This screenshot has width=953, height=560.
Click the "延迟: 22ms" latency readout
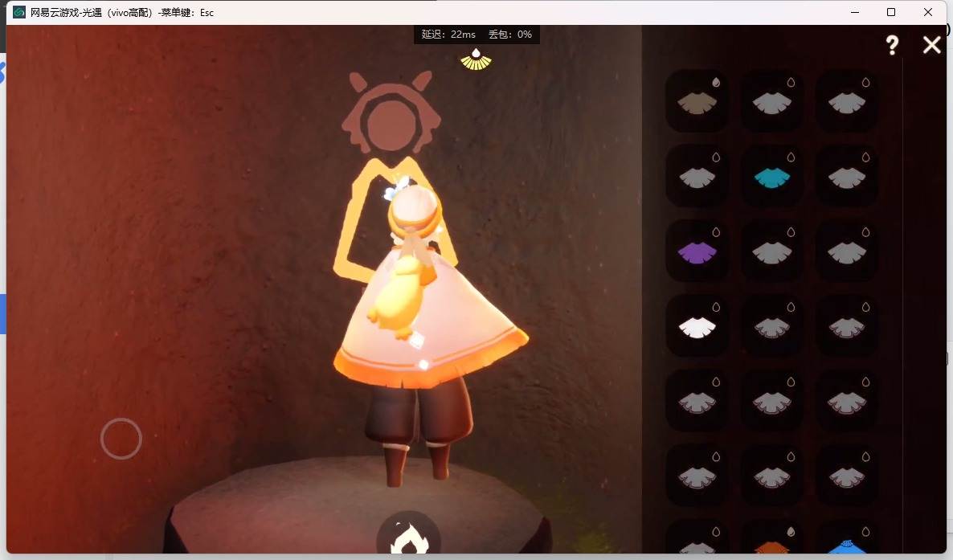tap(448, 34)
